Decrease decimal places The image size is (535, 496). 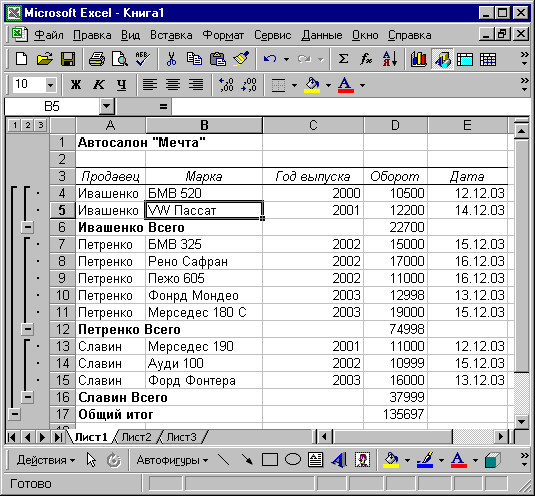pos(249,85)
